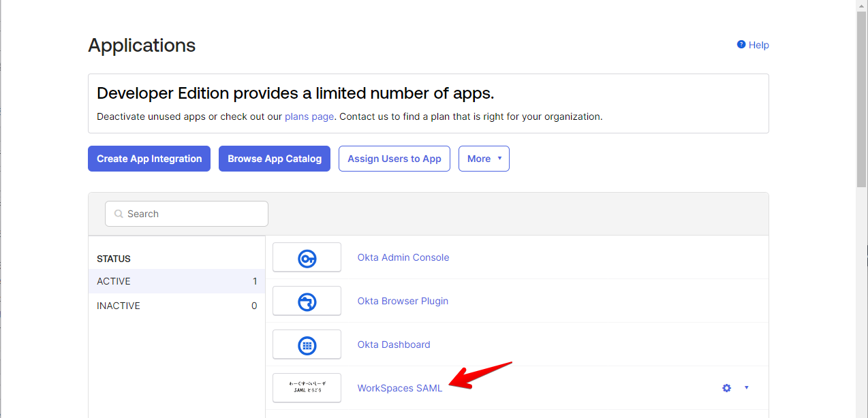Open the Okta Dashboard link

pos(394,344)
